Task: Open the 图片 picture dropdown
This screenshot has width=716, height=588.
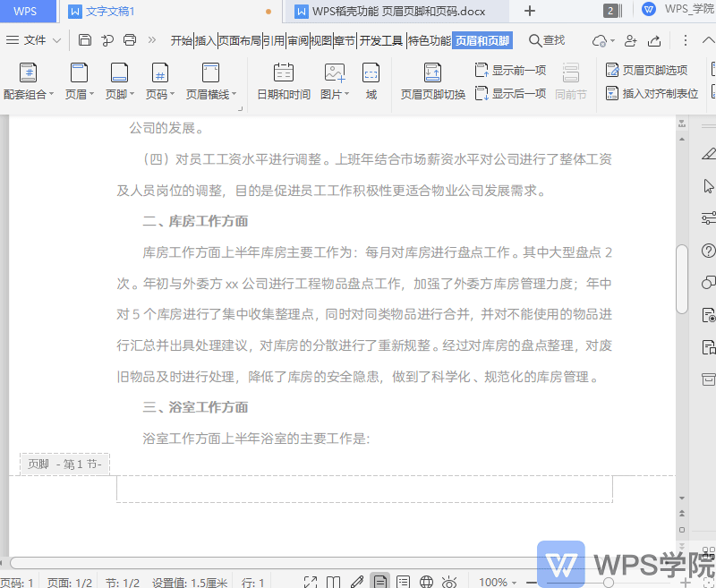Action: point(335,81)
